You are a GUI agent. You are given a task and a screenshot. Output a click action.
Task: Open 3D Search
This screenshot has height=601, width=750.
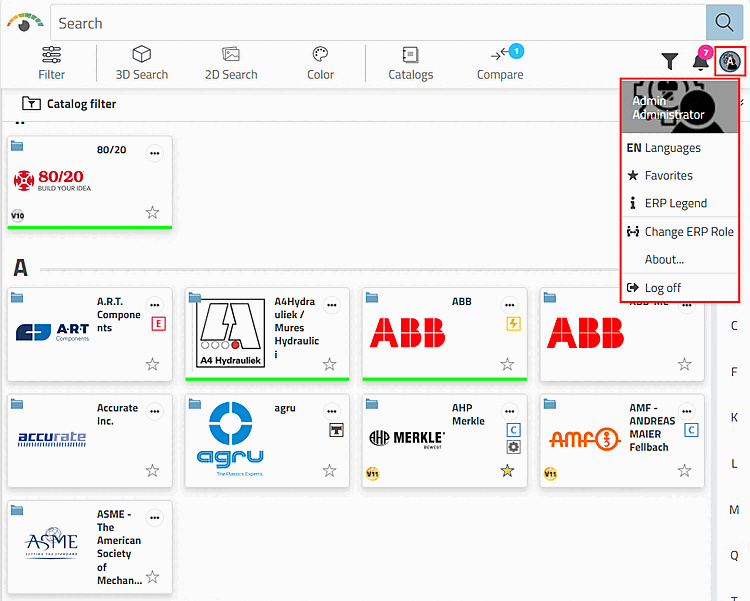click(142, 63)
